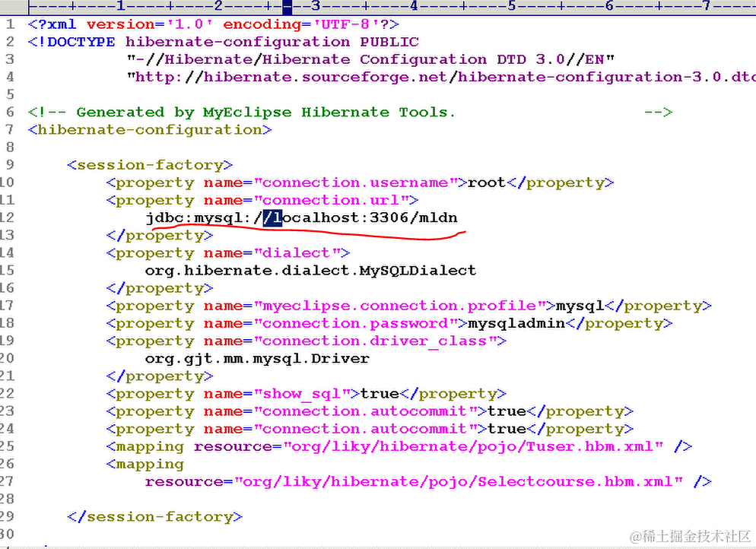
Task: Click the mysql profile value
Action: (x=580, y=306)
